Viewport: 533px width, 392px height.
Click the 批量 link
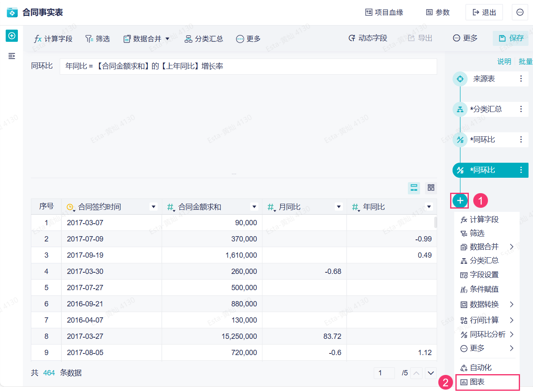click(x=526, y=61)
